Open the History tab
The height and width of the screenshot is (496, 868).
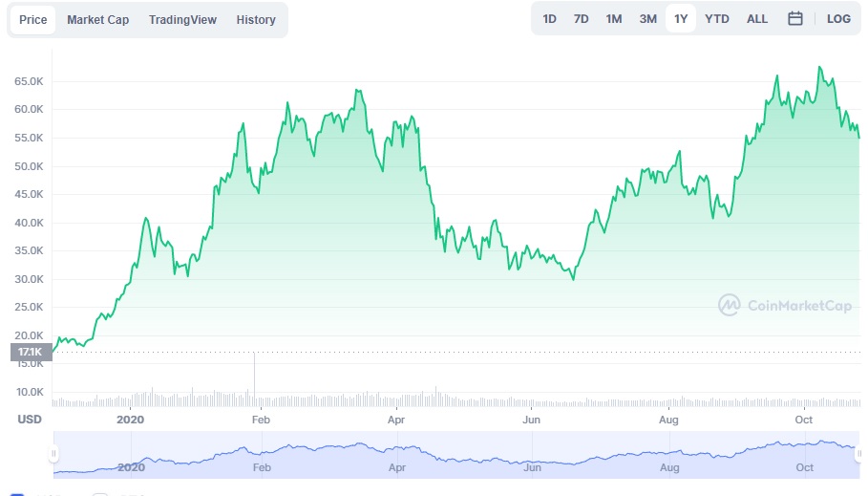(256, 20)
